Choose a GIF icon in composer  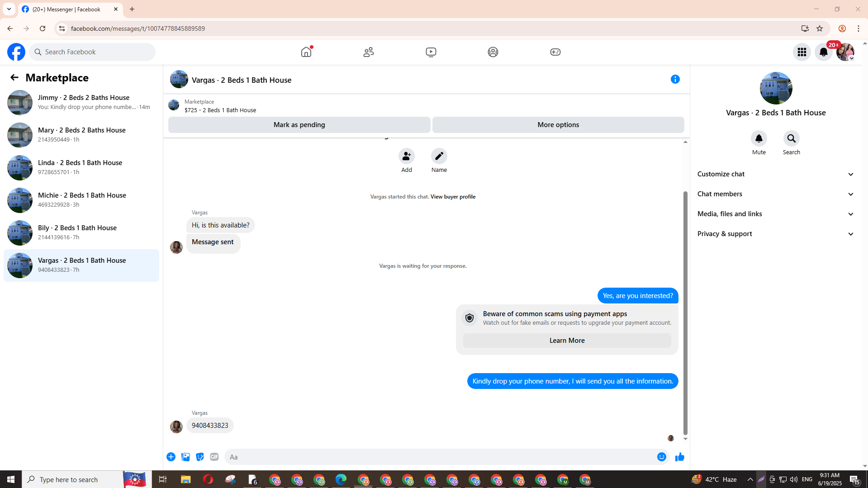tap(214, 457)
